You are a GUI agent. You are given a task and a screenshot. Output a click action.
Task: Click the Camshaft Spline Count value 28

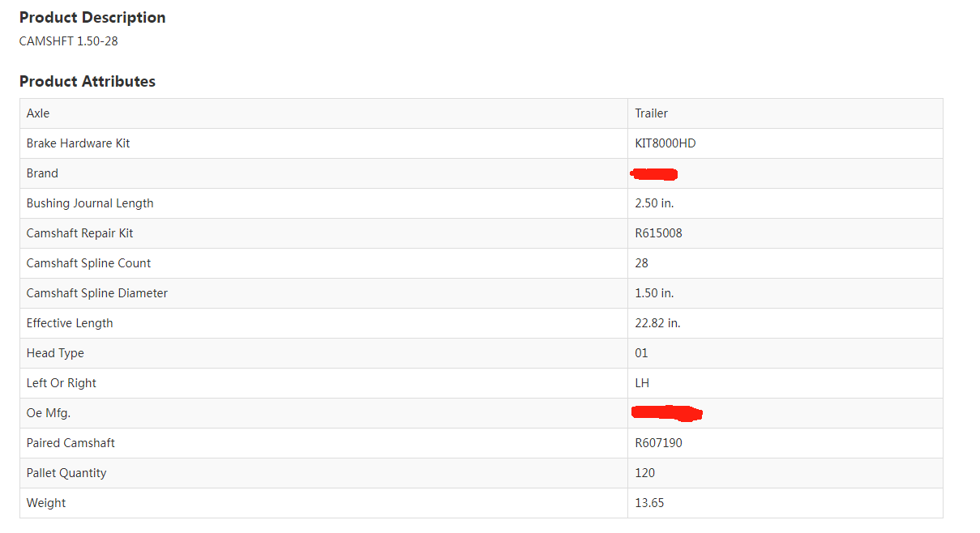coord(641,263)
